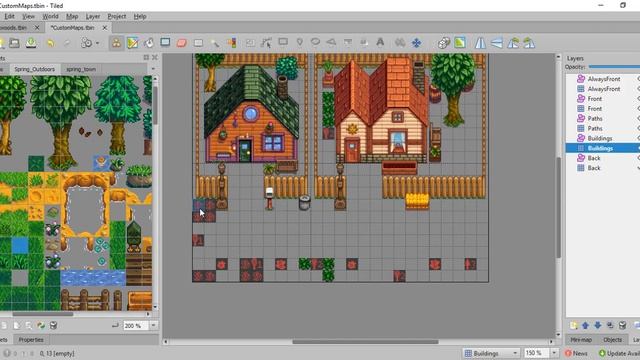Viewport: 640px width, 360px height.
Task: Lower the selected layer with down arrow
Action: [598, 325]
